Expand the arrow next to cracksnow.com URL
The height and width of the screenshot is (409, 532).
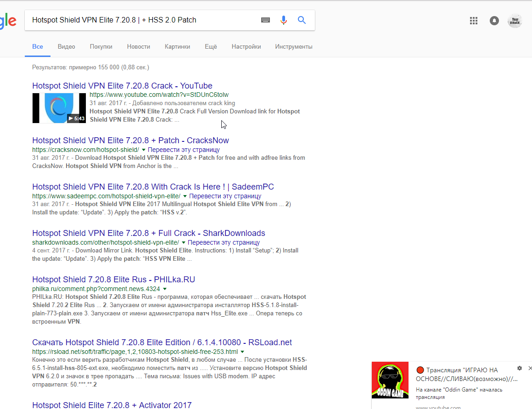point(144,150)
